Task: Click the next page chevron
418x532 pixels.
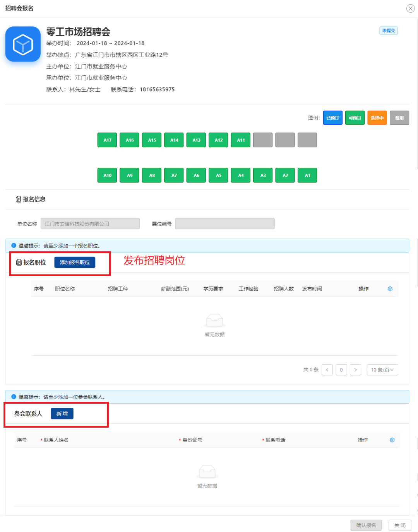Action: tap(355, 370)
